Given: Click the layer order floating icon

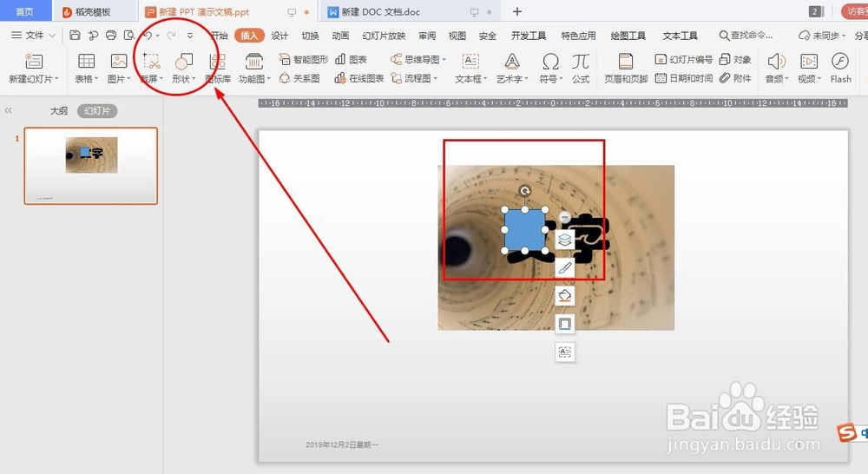Looking at the screenshot, I should pyautogui.click(x=565, y=240).
